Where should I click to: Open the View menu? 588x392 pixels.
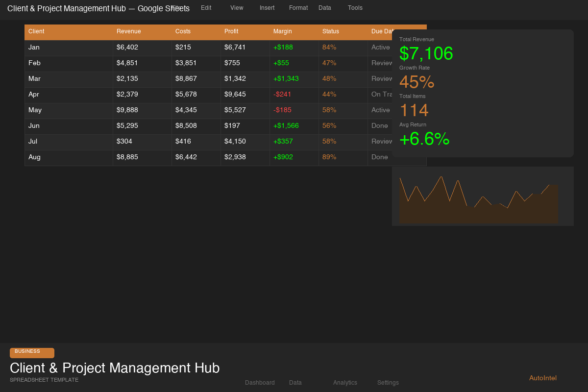pyautogui.click(x=237, y=8)
